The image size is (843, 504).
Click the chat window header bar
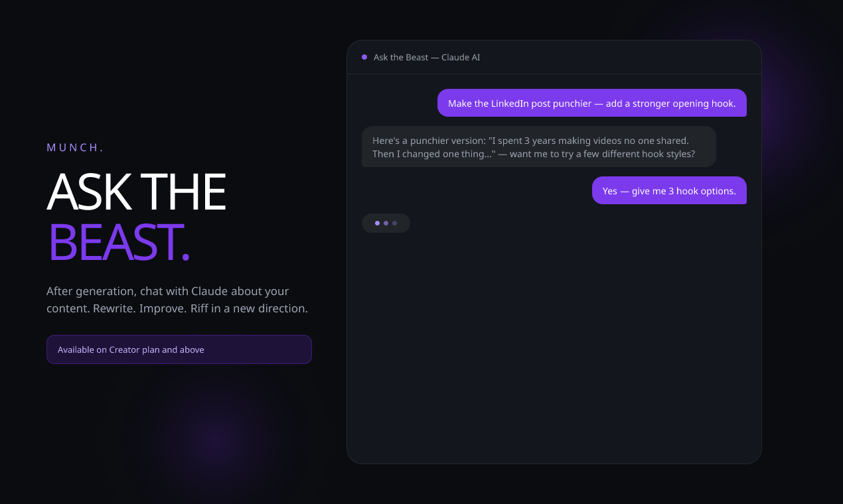(554, 56)
